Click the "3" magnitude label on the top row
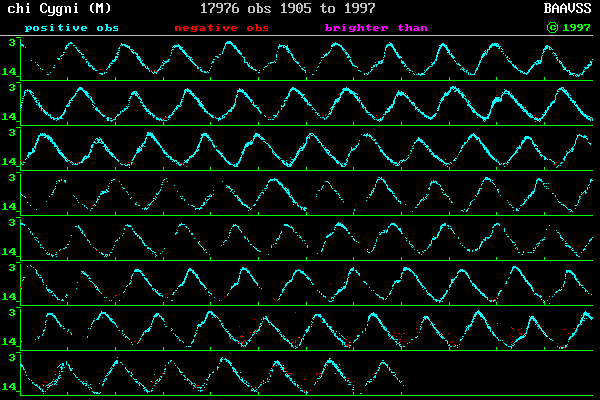The height and width of the screenshot is (400, 600). [x=11, y=43]
